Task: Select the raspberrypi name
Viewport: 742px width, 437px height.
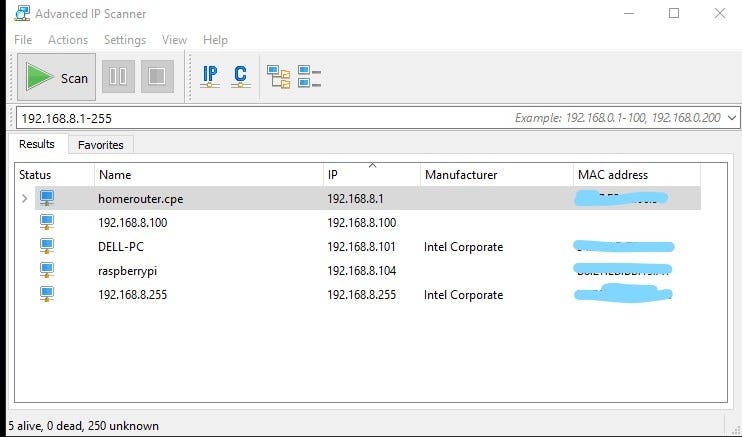Action: [x=127, y=271]
